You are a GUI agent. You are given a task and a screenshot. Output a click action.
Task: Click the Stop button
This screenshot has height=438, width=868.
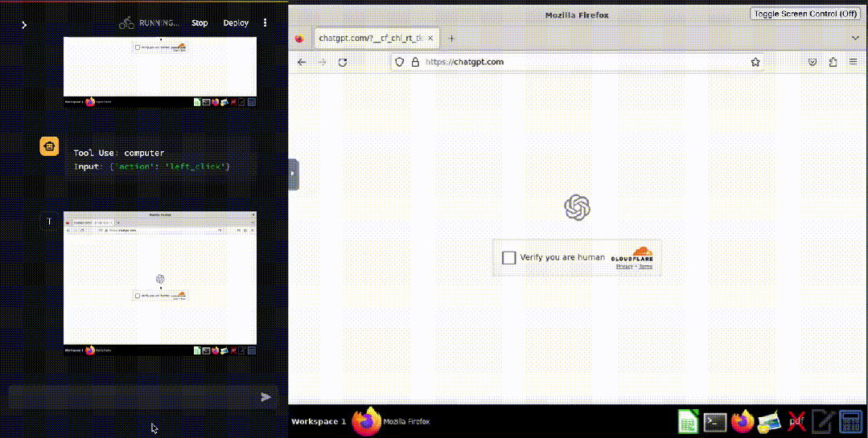pos(200,23)
